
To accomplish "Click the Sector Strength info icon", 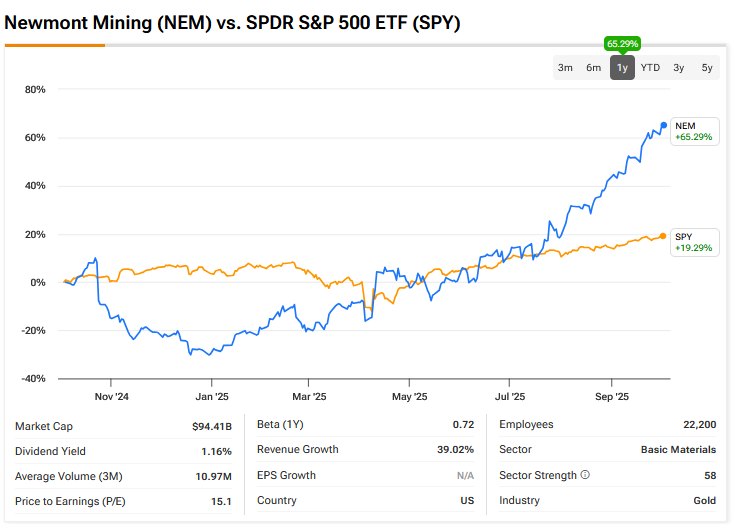I will (585, 475).
